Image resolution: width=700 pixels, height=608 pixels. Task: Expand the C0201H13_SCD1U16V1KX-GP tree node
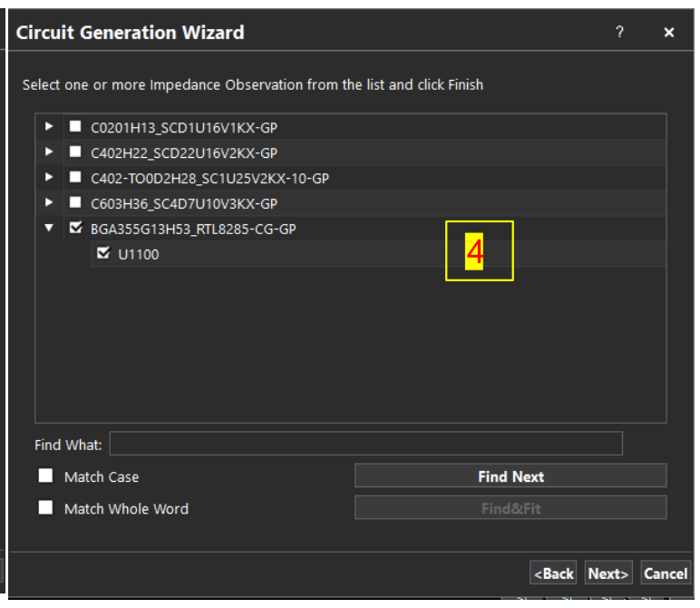click(x=49, y=126)
